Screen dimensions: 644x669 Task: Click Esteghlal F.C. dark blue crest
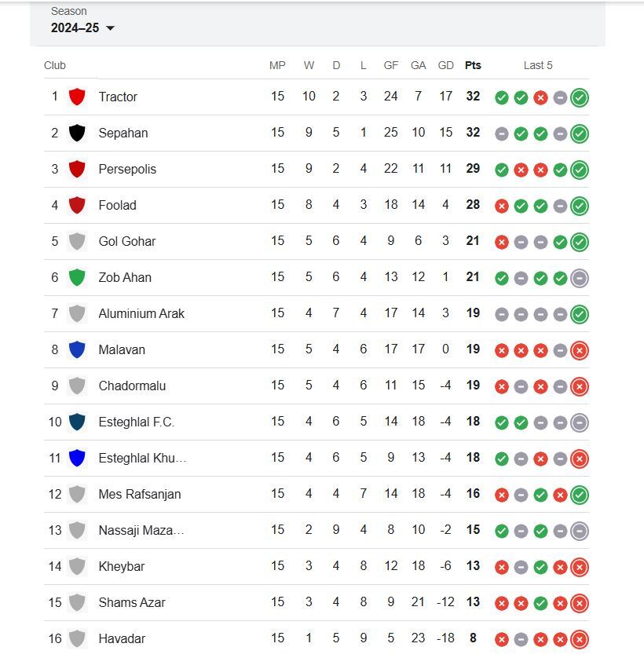77,422
